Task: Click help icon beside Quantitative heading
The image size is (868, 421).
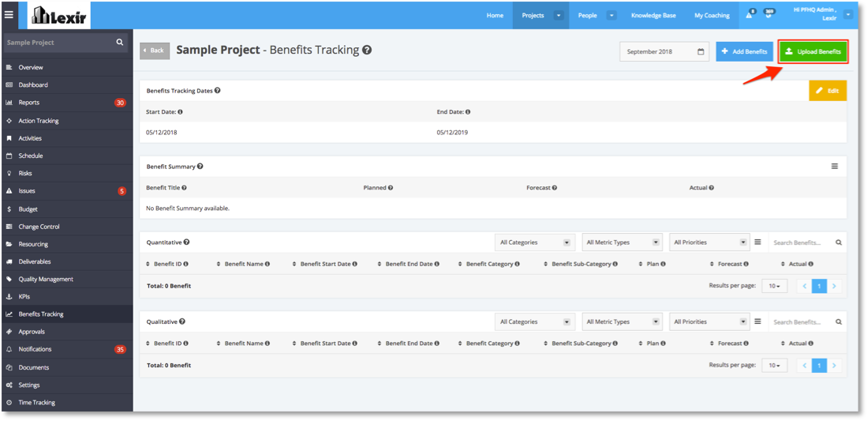Action: pyautogui.click(x=186, y=242)
